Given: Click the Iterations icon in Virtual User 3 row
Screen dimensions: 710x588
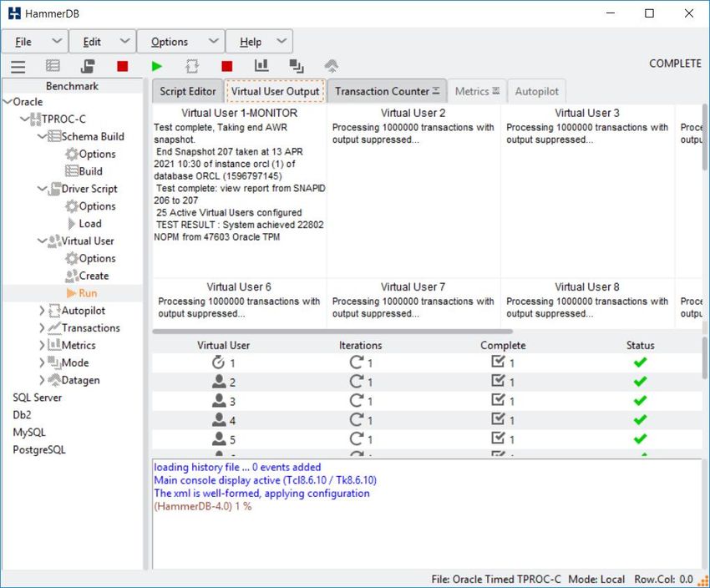Looking at the screenshot, I should click(357, 401).
